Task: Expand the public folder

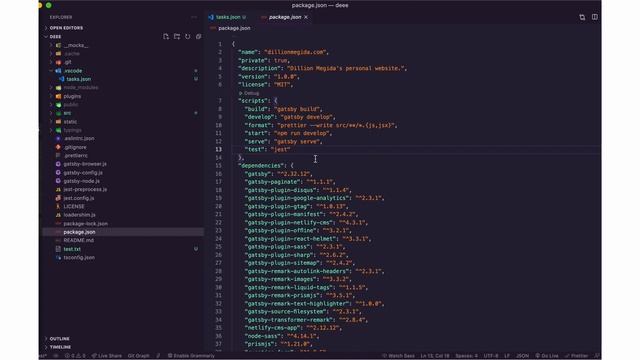Action: click(x=71, y=105)
